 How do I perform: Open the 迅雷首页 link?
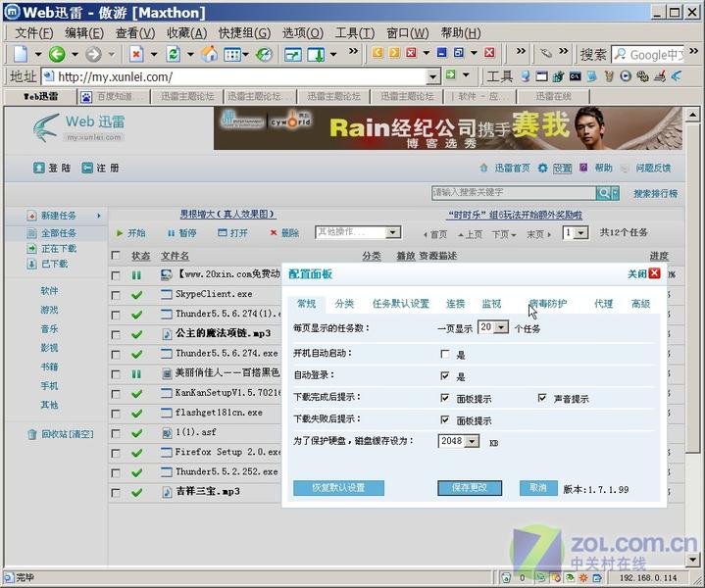[513, 169]
